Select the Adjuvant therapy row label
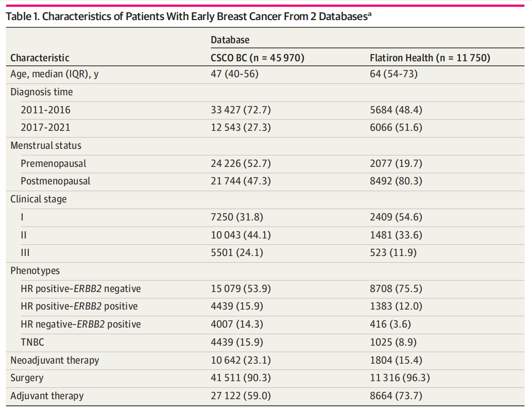Screen dimensions: 532x410 [47, 396]
